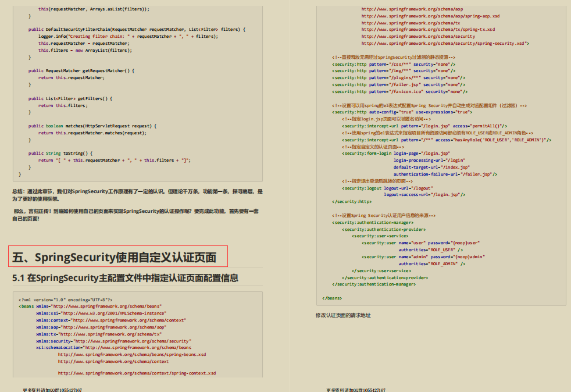Screen dimensions: 571x392
Task: Click the opening '<security:authentication-manager>' tag
Action: (373, 223)
